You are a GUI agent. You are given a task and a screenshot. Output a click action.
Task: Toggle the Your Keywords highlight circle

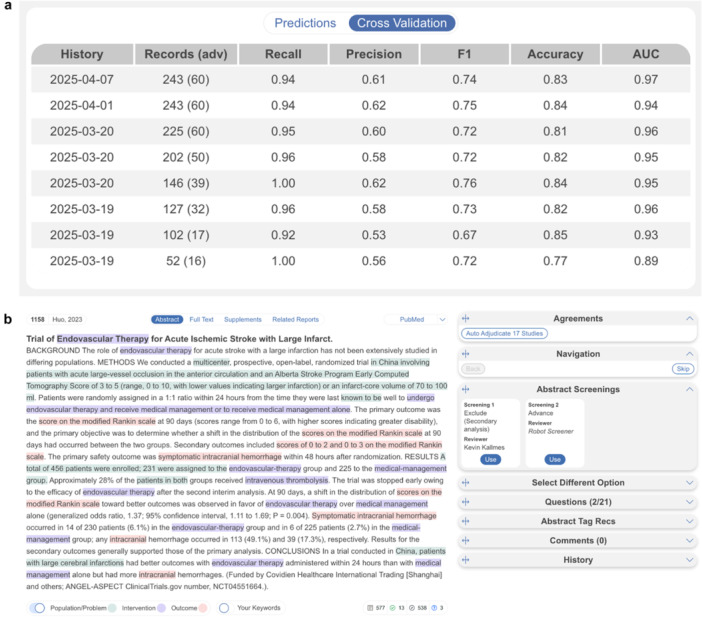(225, 606)
